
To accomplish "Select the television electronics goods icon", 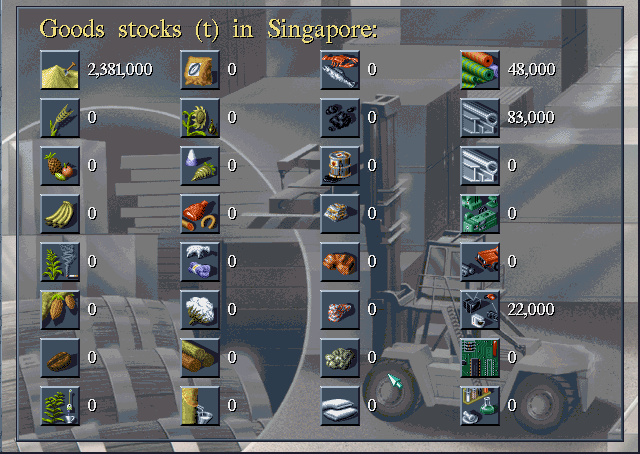I will click(x=480, y=310).
